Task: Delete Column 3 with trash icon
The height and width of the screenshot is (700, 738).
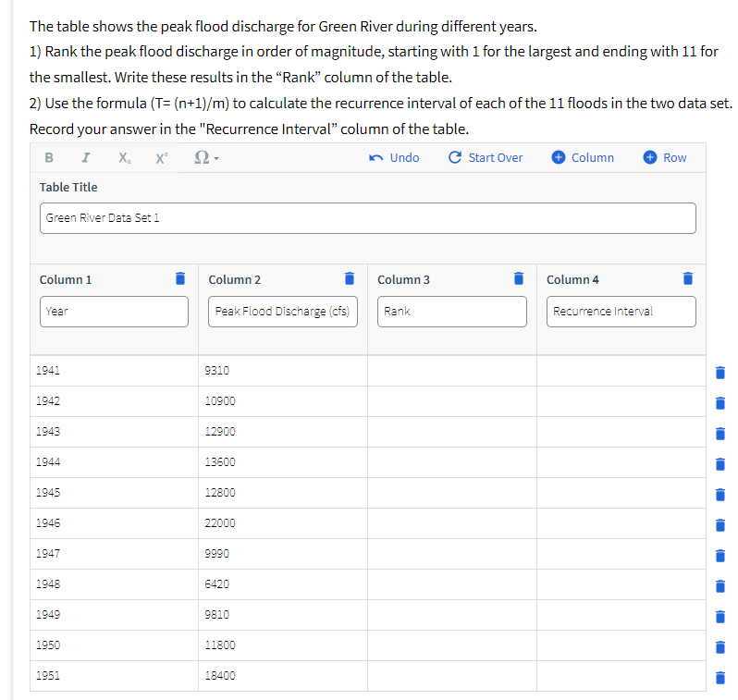Action: coord(519,278)
